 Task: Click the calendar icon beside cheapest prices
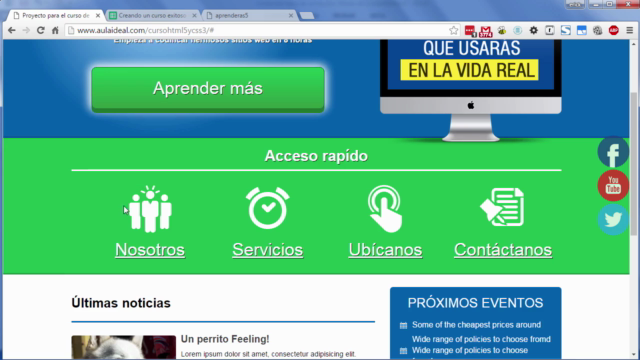click(403, 325)
